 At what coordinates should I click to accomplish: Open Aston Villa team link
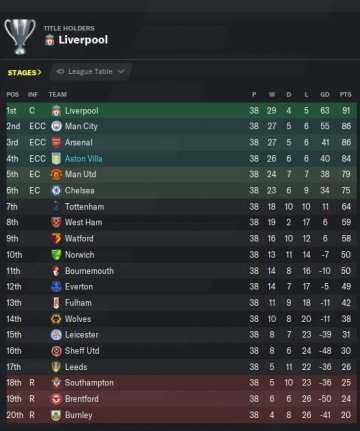(83, 159)
